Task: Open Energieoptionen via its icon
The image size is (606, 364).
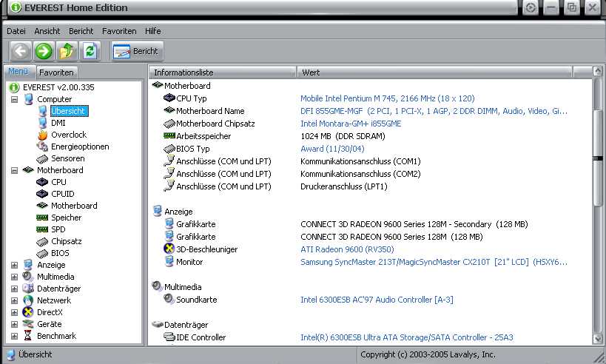Action: 42,146
